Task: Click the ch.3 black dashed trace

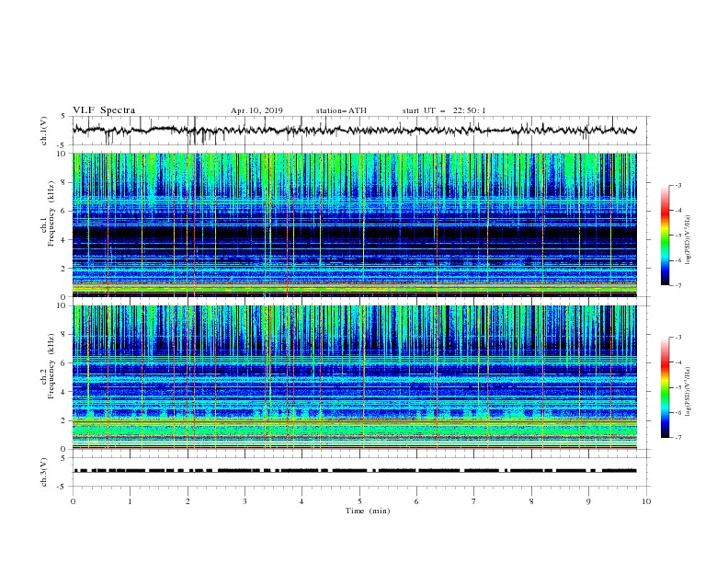Action: (x=355, y=471)
